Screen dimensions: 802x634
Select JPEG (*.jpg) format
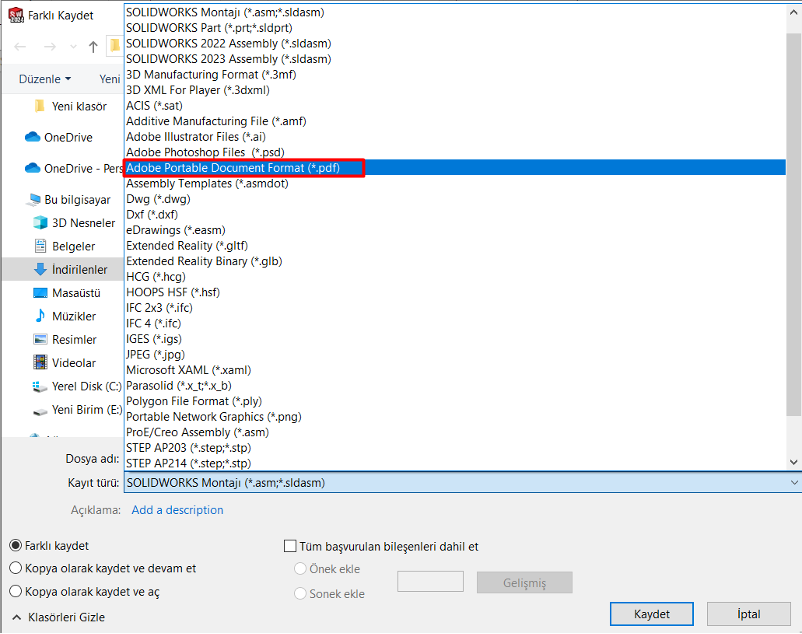455,355
